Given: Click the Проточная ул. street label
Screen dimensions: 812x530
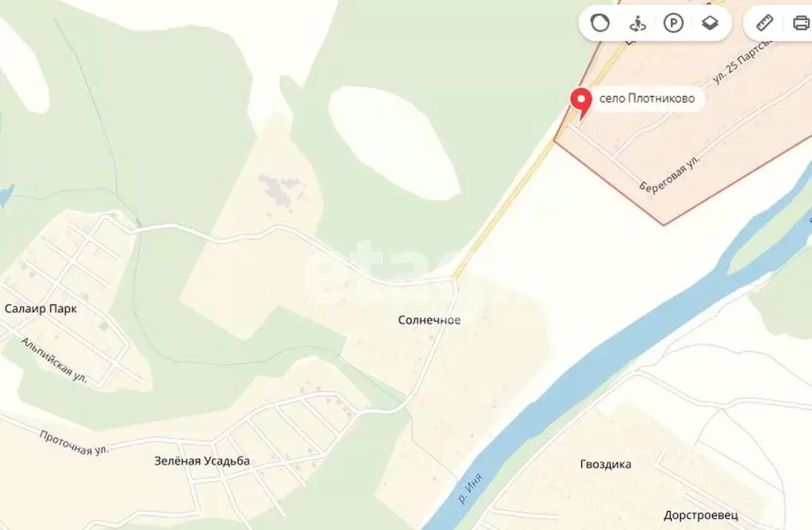Looking at the screenshot, I should click(74, 443).
